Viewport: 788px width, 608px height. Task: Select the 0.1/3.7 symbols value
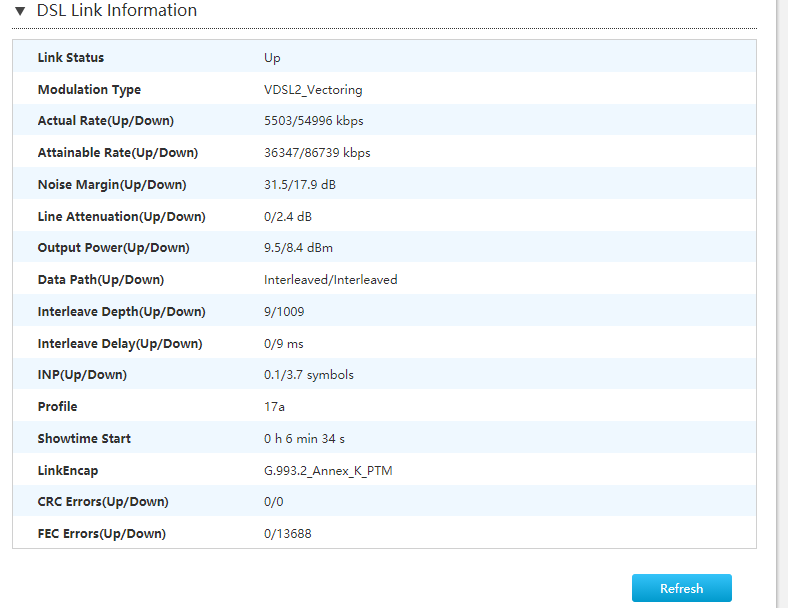point(309,375)
